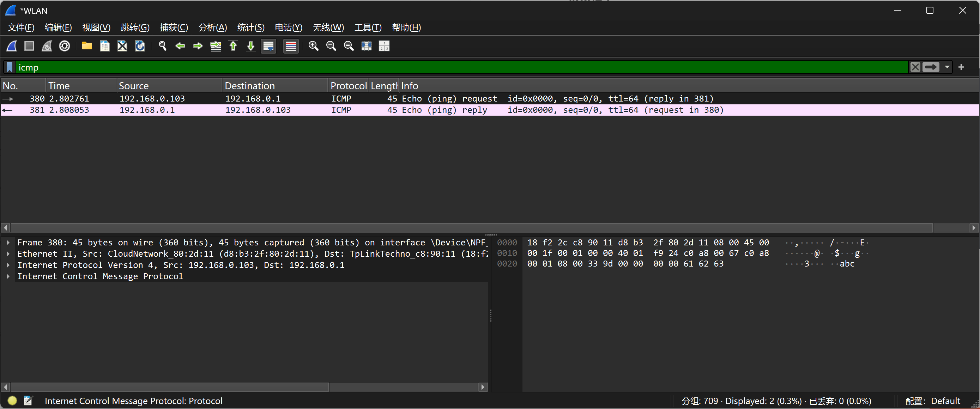Open the find packet search tool
980x409 pixels.
pyautogui.click(x=162, y=45)
